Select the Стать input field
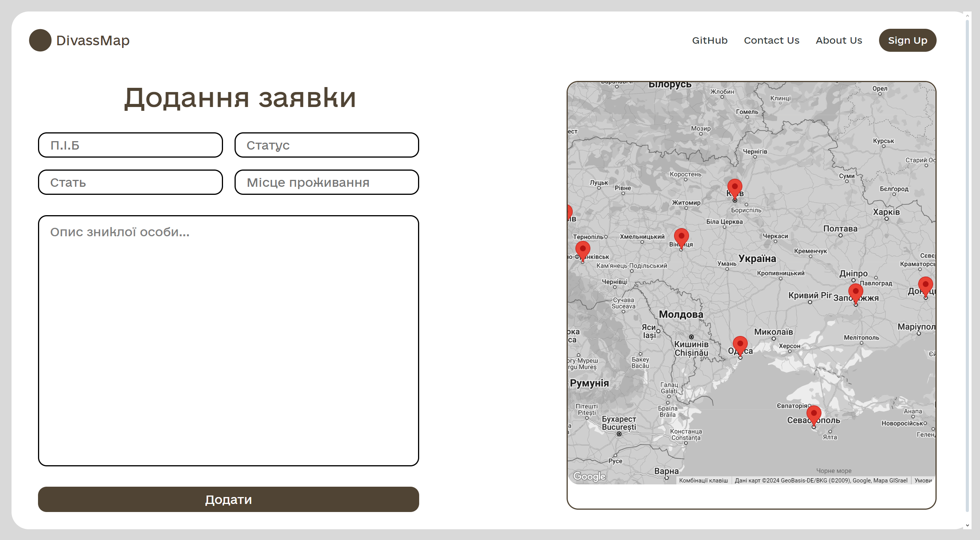The width and height of the screenshot is (980, 540). click(x=130, y=182)
